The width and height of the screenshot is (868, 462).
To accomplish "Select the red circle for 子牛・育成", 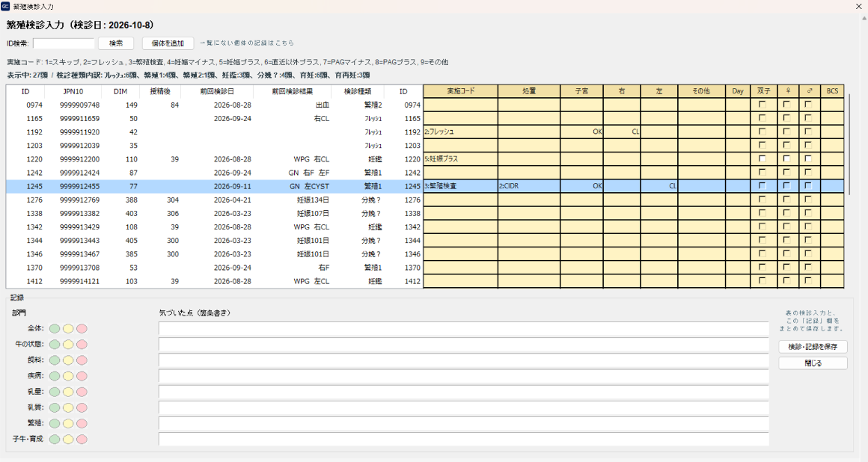I will coord(82,440).
